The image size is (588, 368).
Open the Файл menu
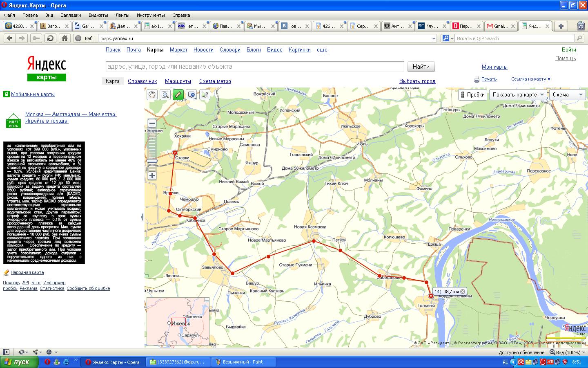[x=9, y=15]
